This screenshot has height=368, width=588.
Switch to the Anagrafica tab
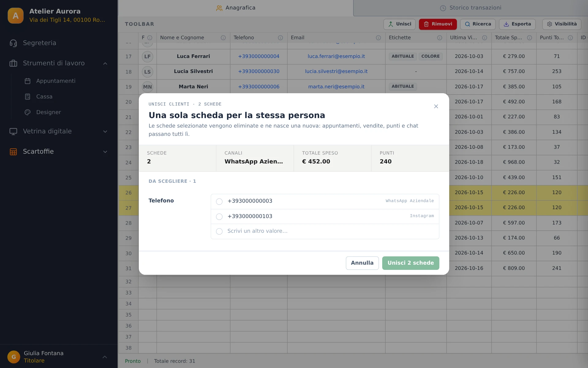pyautogui.click(x=236, y=8)
